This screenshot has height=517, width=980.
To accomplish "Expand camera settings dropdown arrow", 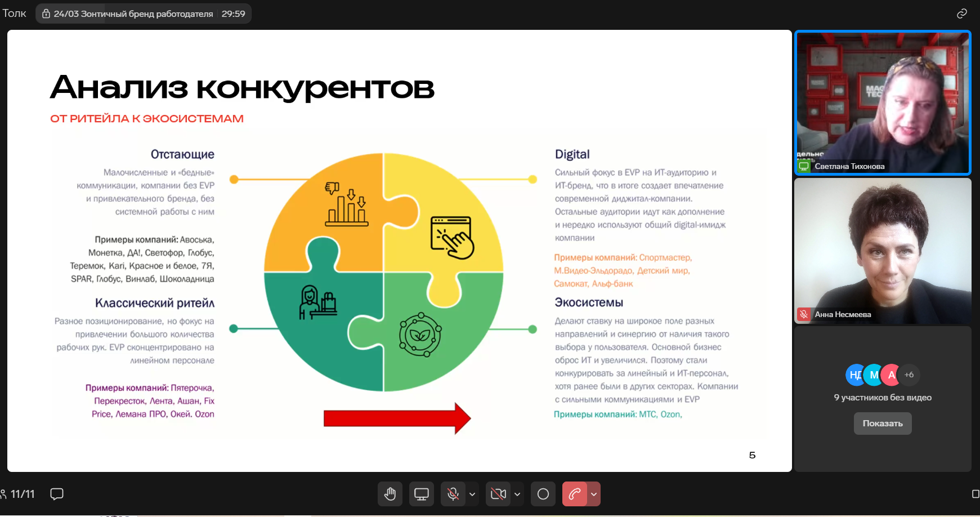I will coord(517,494).
